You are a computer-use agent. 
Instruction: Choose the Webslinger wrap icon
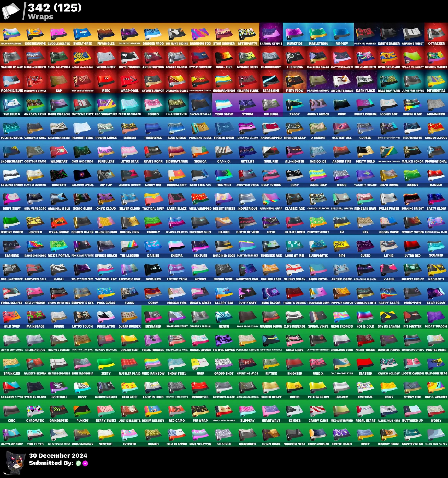pos(106,58)
